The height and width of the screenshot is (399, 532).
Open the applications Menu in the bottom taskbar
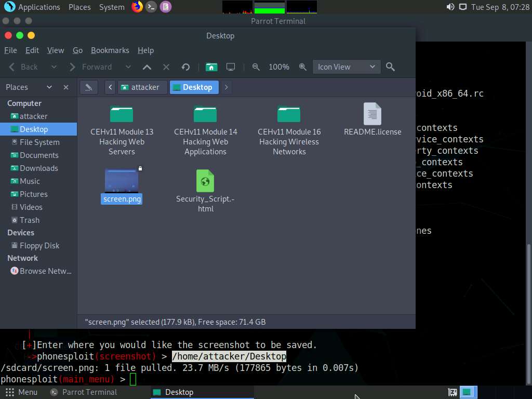point(21,392)
